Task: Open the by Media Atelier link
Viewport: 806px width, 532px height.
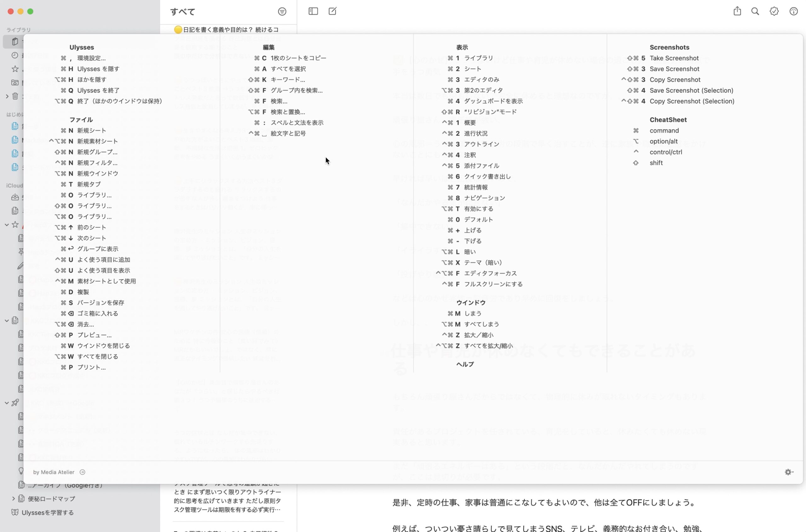Action: (x=54, y=472)
